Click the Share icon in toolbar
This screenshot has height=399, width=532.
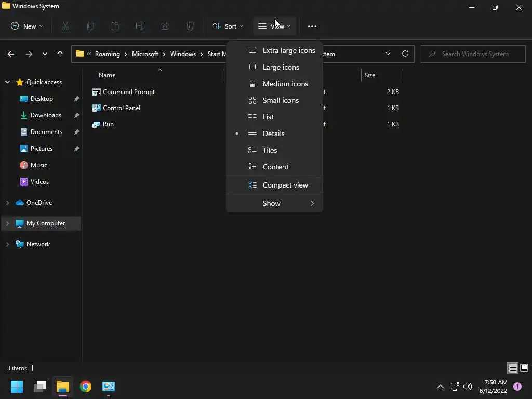pos(165,26)
